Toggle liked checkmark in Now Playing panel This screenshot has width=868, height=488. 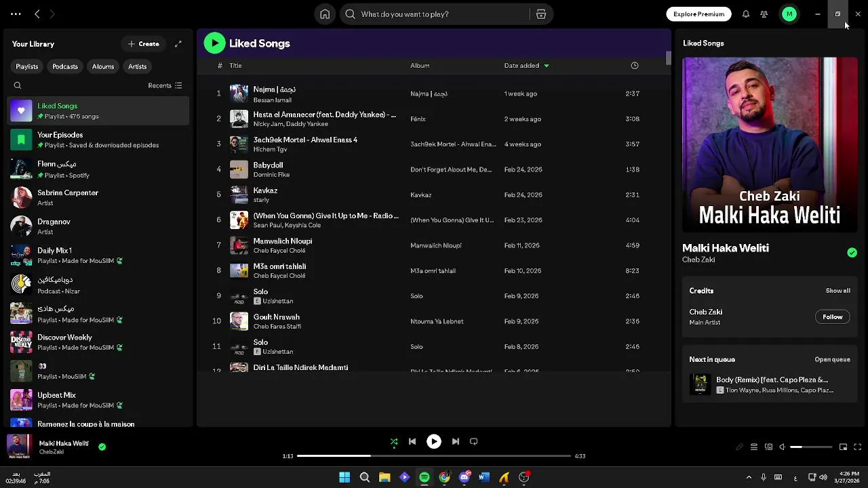click(x=852, y=253)
